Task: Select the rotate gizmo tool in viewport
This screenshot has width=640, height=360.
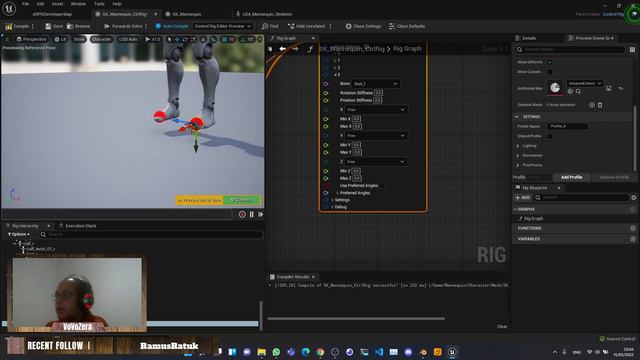Action: point(185,39)
